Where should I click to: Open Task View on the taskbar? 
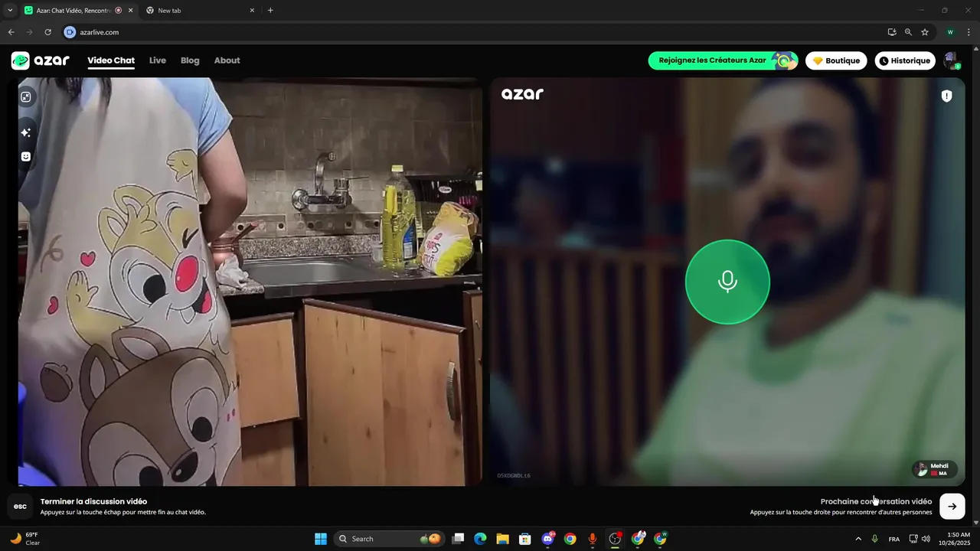coord(458,539)
